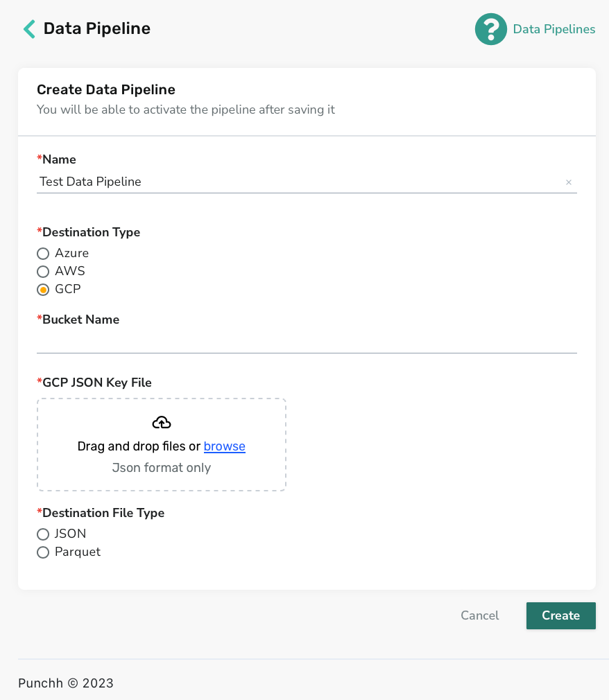Screen dimensions: 609x700
Task: Open the Data Pipelines help link
Action: coord(554,29)
